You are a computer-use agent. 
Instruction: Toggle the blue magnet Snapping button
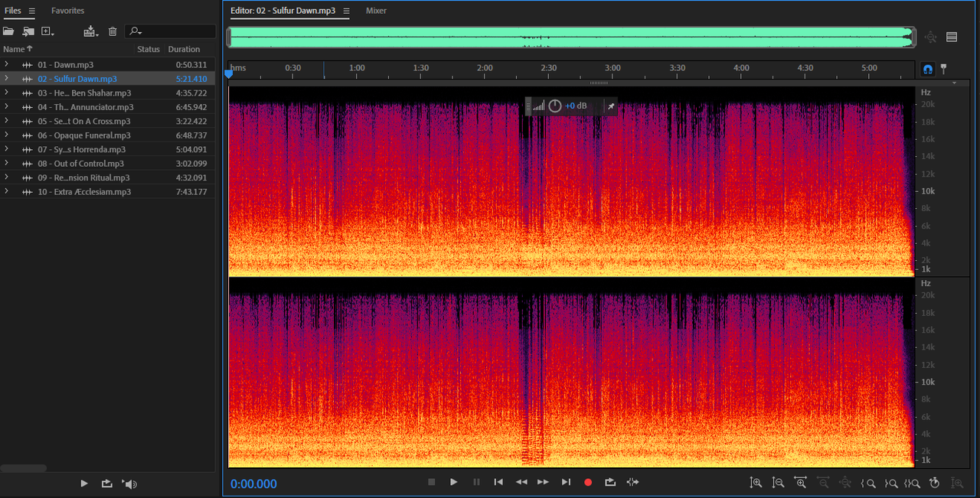928,69
